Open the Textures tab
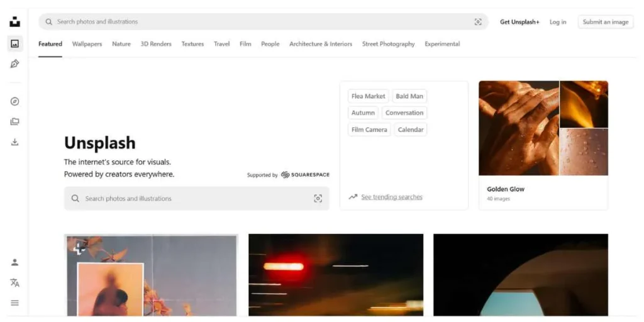The width and height of the screenshot is (644, 322). tap(192, 44)
